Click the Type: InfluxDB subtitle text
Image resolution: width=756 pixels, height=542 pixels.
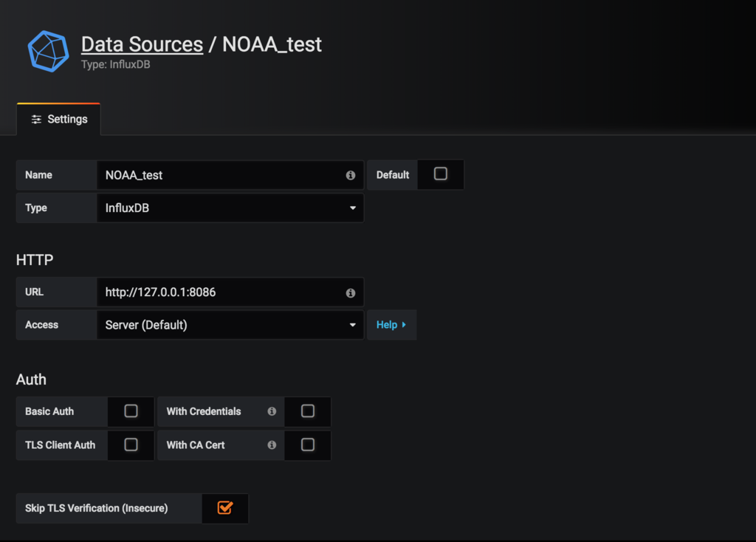[116, 65]
